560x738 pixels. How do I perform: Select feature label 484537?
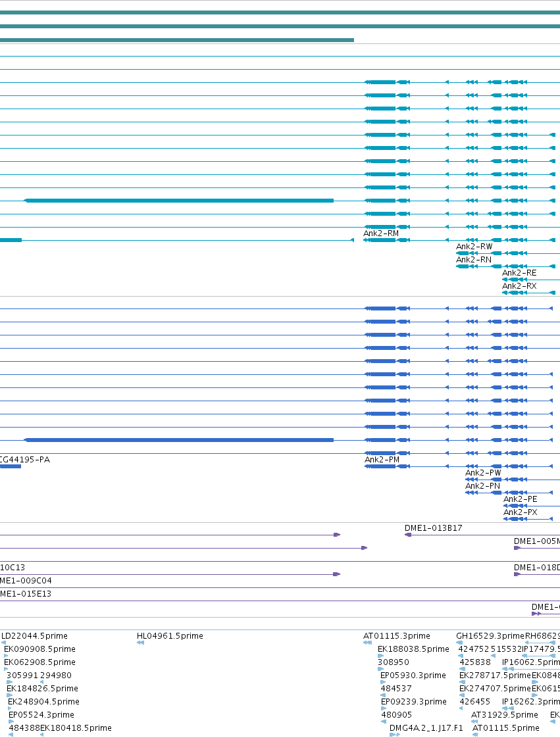(396, 689)
